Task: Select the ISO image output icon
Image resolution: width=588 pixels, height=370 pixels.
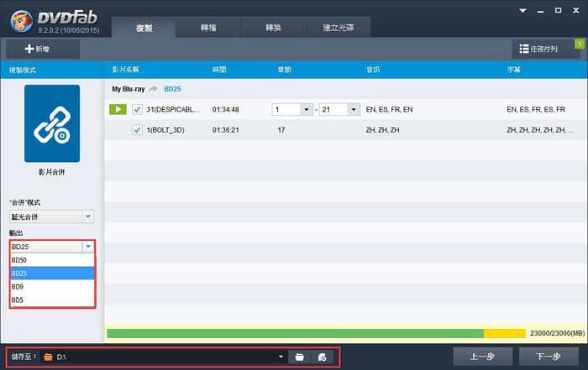Action: pyautogui.click(x=322, y=357)
